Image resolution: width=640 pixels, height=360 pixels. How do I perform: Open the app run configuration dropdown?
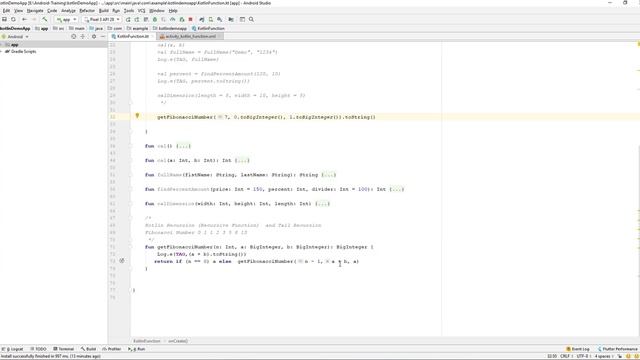pos(66,19)
